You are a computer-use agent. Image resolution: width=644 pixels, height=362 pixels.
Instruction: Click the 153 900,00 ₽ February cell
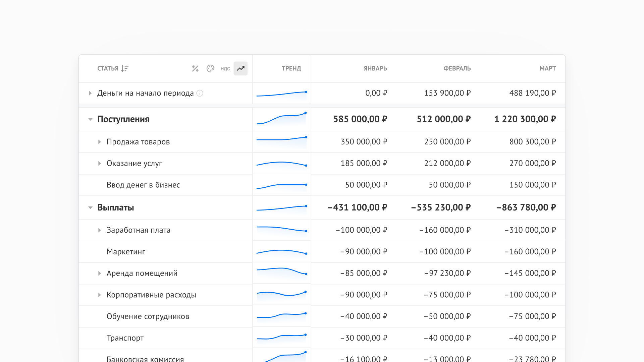[x=447, y=93]
